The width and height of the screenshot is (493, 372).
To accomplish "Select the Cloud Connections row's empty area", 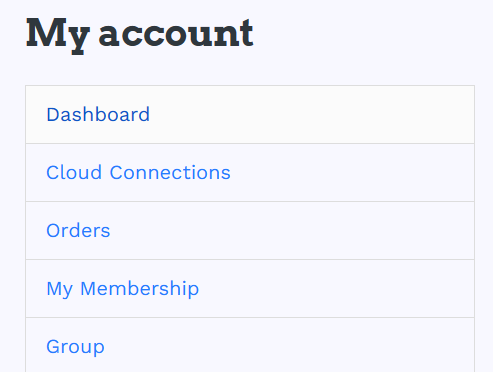I will pos(352,173).
